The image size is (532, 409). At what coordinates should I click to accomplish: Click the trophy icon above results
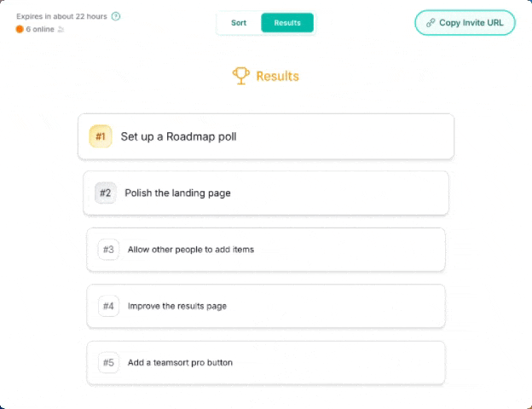241,76
